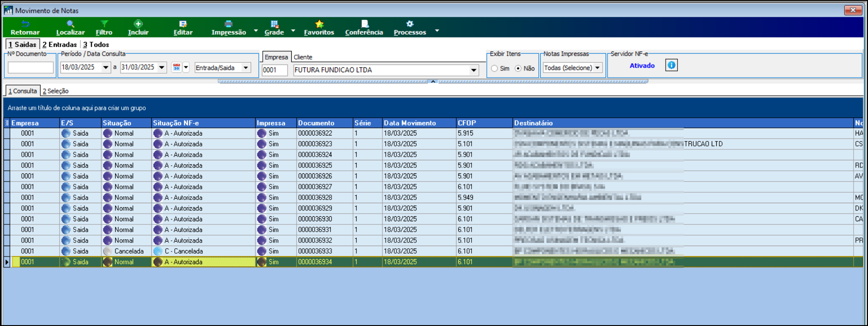Open the Processos dropdown arrow
Image resolution: width=868 pixels, height=326 pixels.
point(437,31)
